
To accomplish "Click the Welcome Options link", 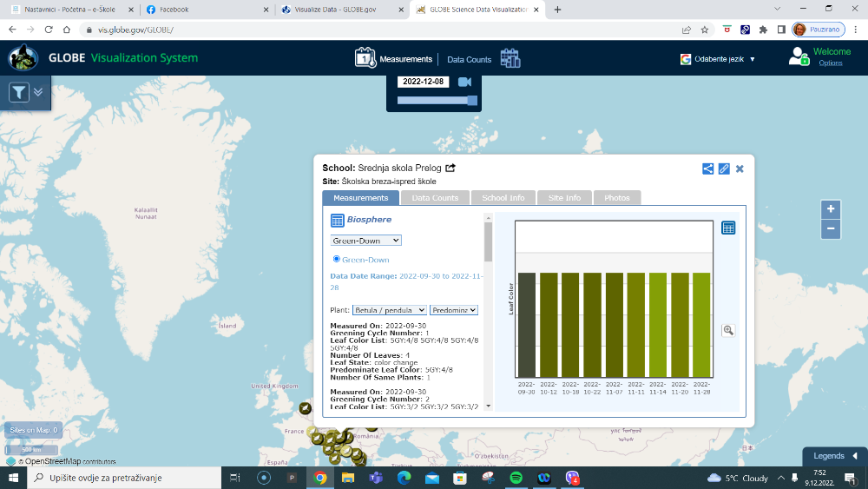I will [830, 63].
